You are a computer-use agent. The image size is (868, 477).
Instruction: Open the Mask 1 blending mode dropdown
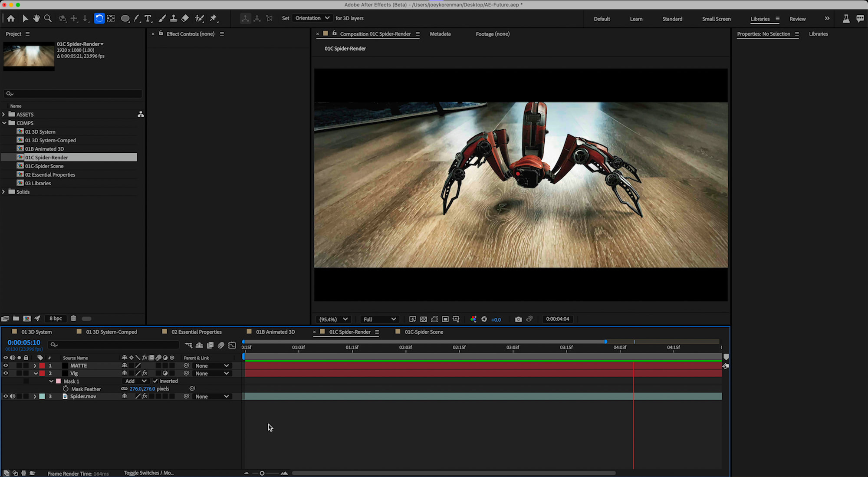135,381
